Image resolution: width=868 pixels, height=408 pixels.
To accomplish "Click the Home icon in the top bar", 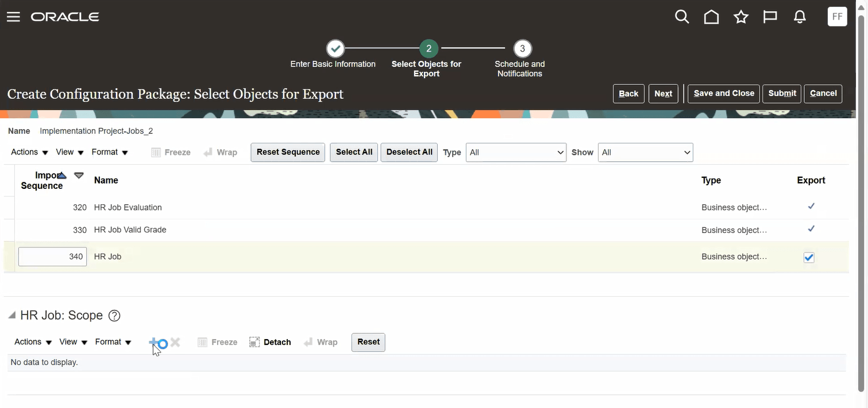I will [x=711, y=17].
